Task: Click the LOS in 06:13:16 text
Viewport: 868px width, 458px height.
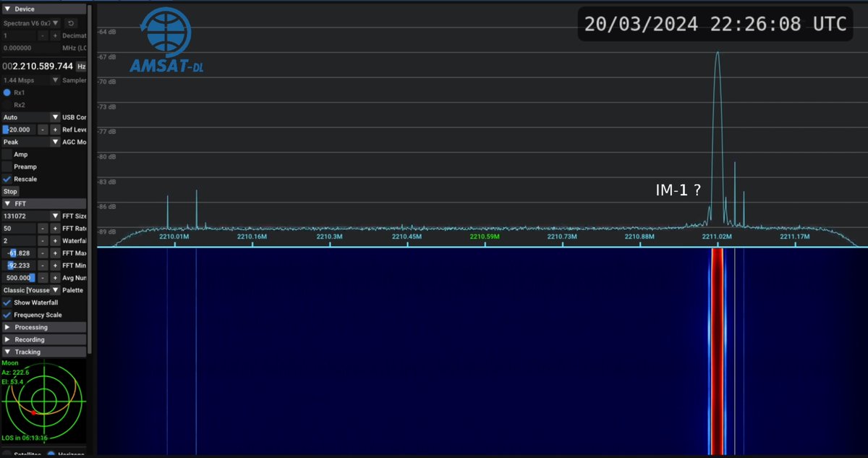Action: pos(23,438)
